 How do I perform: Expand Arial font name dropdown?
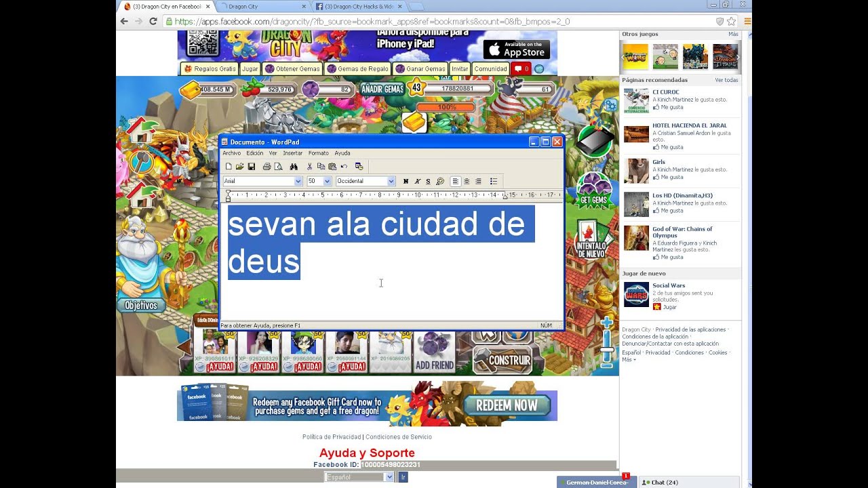[x=298, y=181]
